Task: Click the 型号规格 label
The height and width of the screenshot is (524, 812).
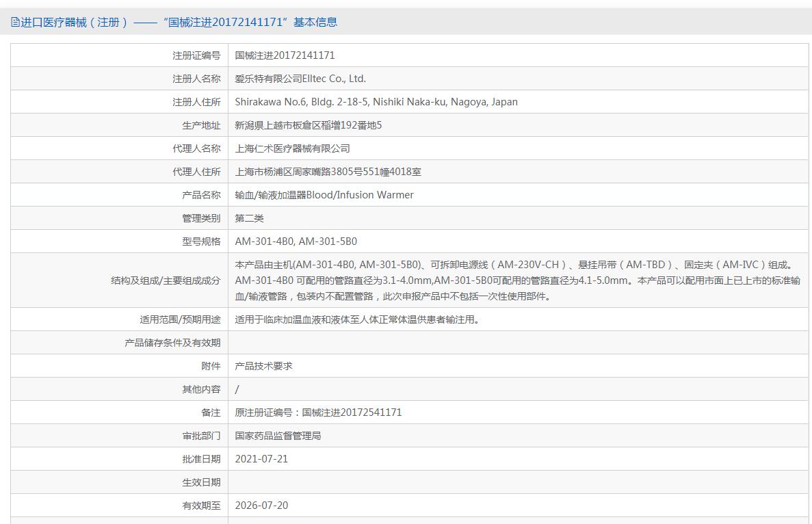Action: [x=201, y=241]
